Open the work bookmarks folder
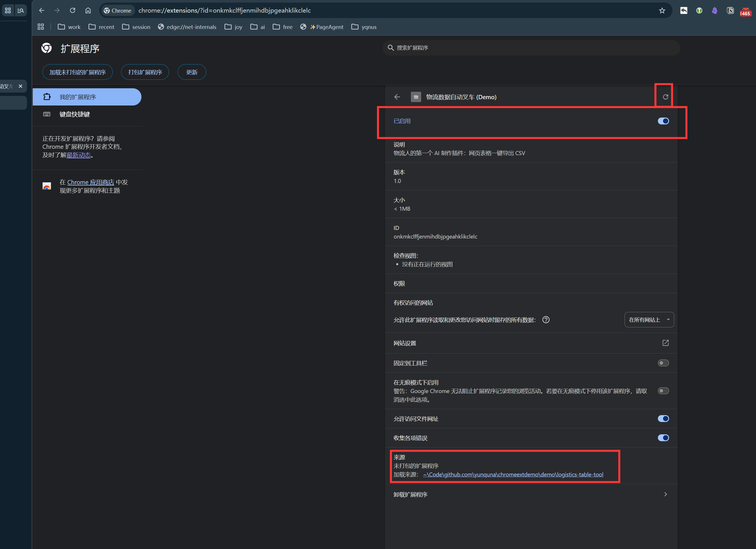Screen dimensions: 756x549 pos(69,27)
